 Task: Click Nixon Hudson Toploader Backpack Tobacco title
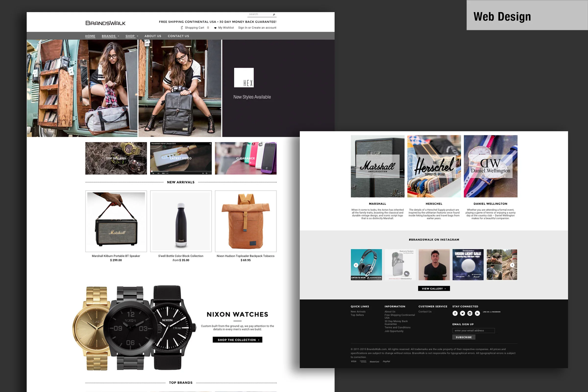245,256
